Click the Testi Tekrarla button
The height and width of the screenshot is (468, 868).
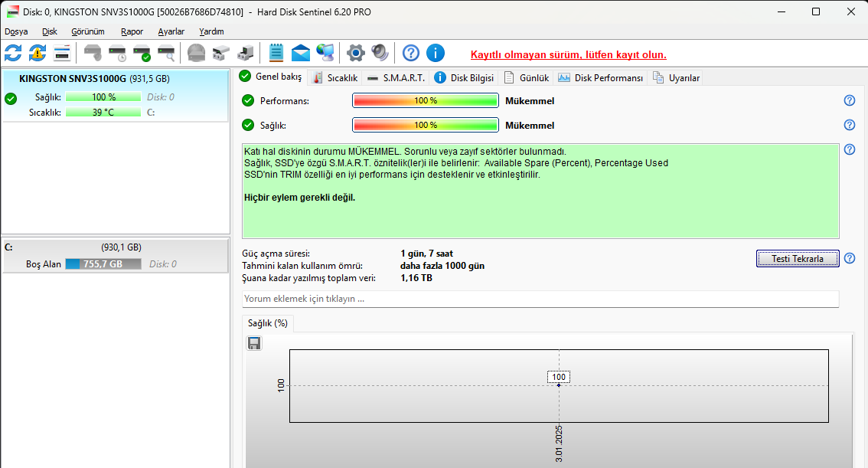[798, 259]
